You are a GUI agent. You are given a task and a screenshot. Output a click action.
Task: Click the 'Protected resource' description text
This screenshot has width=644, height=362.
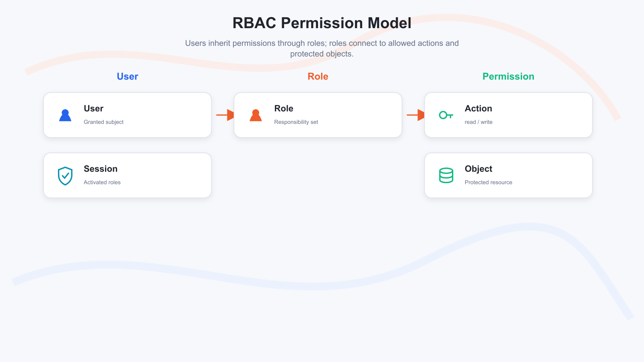(489, 182)
